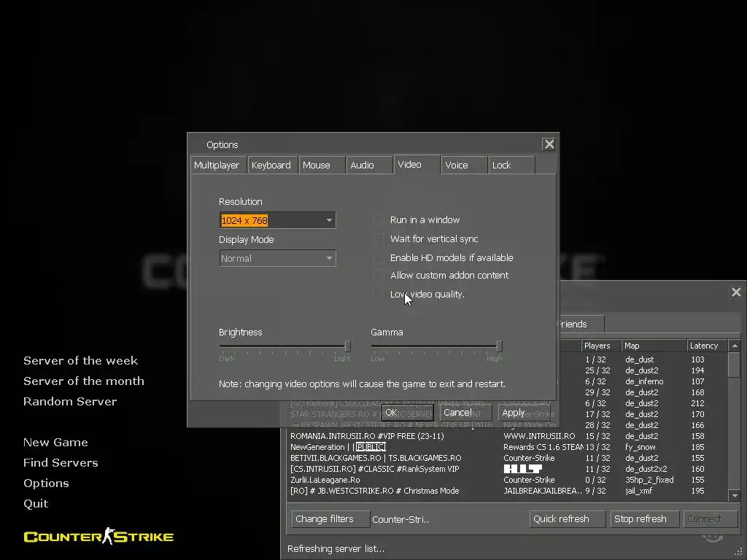747x560 pixels.
Task: Open the Voice tab
Action: (464, 166)
